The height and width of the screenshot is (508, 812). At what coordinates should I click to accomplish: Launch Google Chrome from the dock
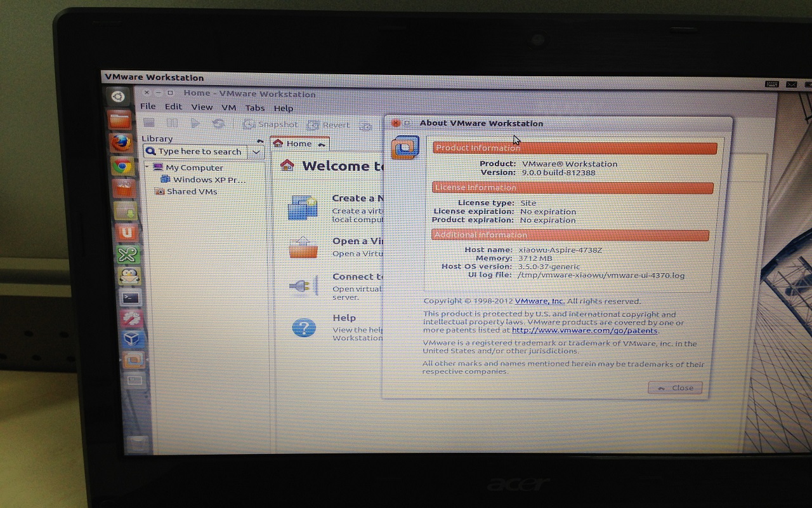(123, 166)
